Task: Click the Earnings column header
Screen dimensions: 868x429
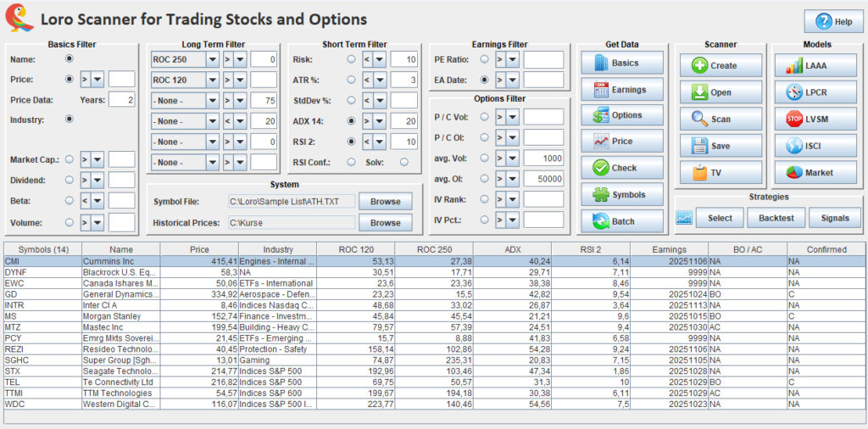Action: point(669,249)
